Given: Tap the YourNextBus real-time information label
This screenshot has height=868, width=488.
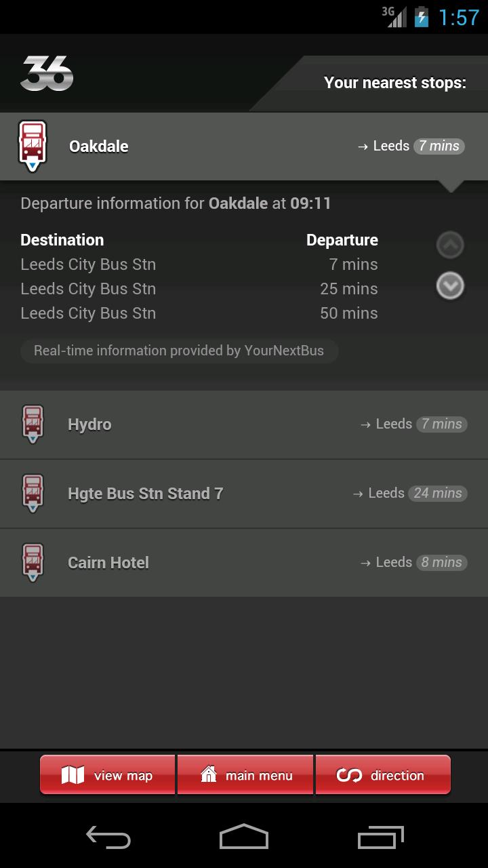Looking at the screenshot, I should (x=179, y=351).
